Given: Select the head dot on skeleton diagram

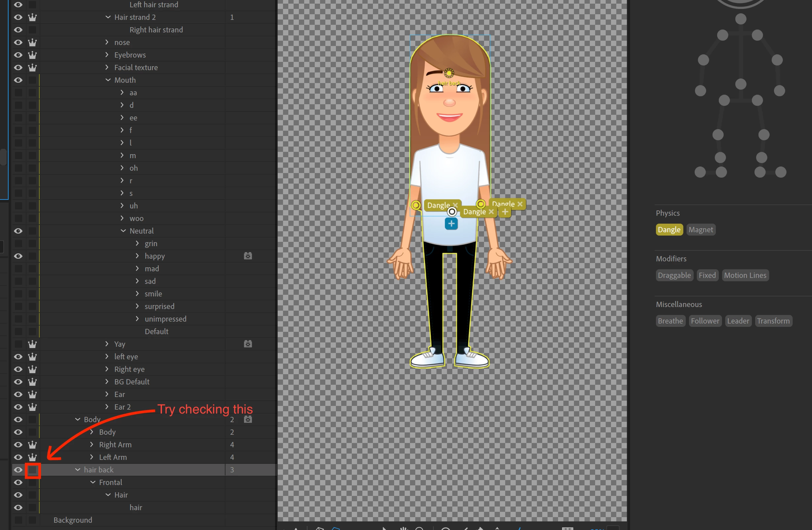Looking at the screenshot, I should (x=740, y=19).
